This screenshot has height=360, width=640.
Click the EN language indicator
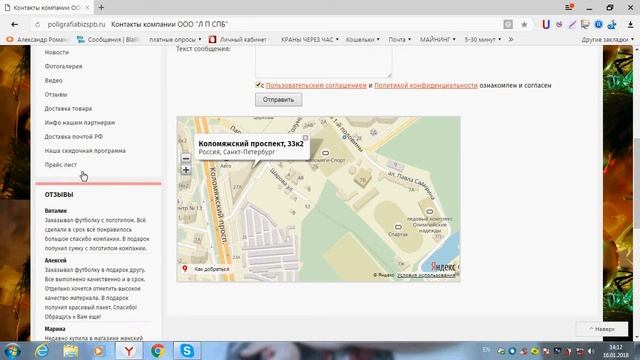coord(486,350)
